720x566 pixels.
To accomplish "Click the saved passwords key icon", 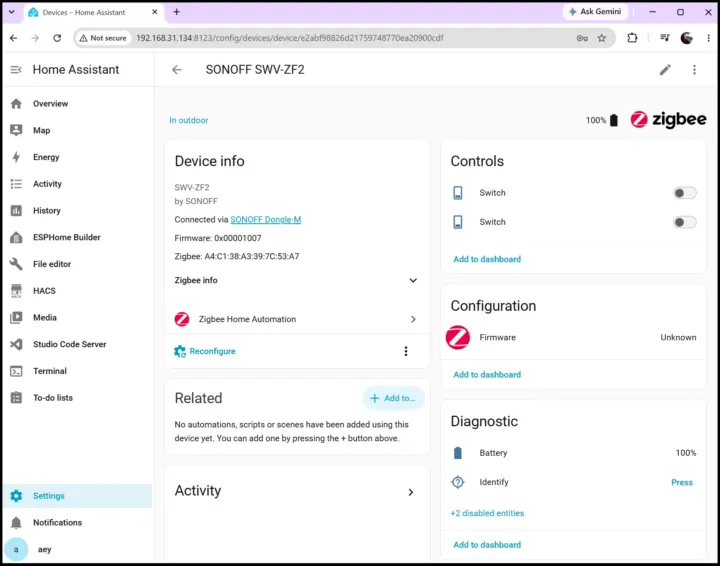I will pos(582,38).
